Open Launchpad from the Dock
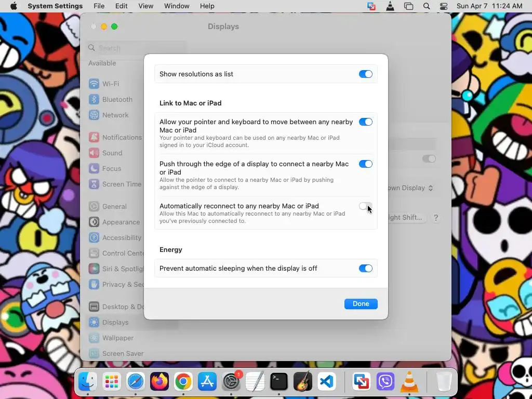 [x=112, y=382]
